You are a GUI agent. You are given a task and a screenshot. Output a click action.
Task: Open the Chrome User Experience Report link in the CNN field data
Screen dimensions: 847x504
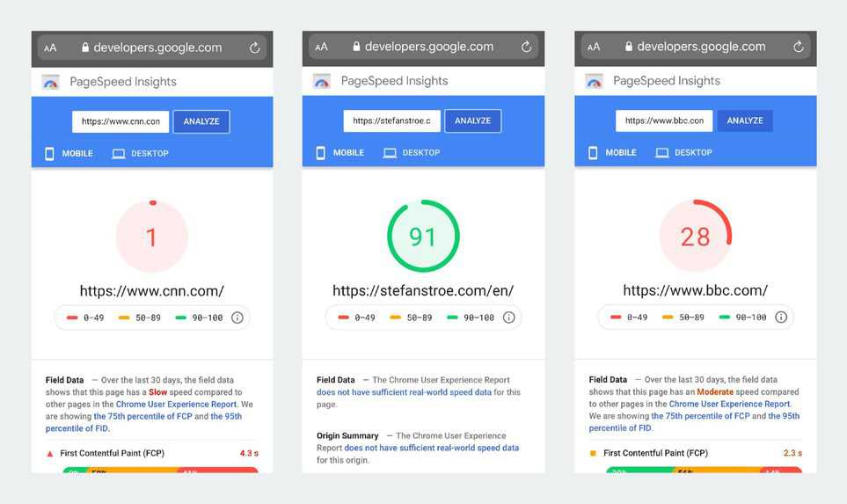point(176,404)
